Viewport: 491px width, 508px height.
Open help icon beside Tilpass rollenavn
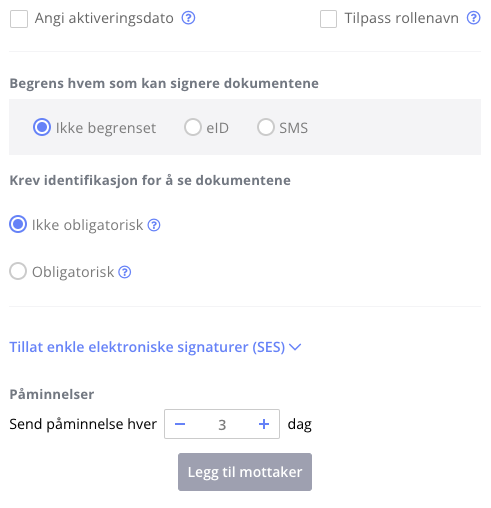pyautogui.click(x=473, y=18)
